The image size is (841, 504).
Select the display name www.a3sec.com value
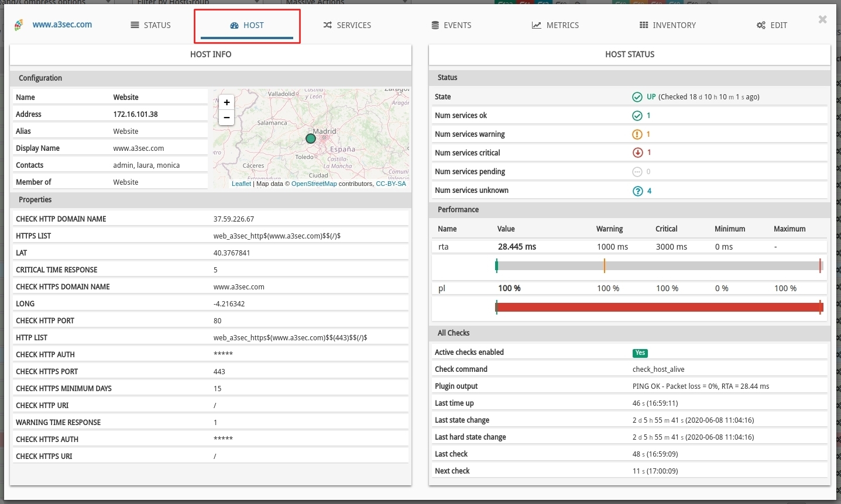(139, 149)
